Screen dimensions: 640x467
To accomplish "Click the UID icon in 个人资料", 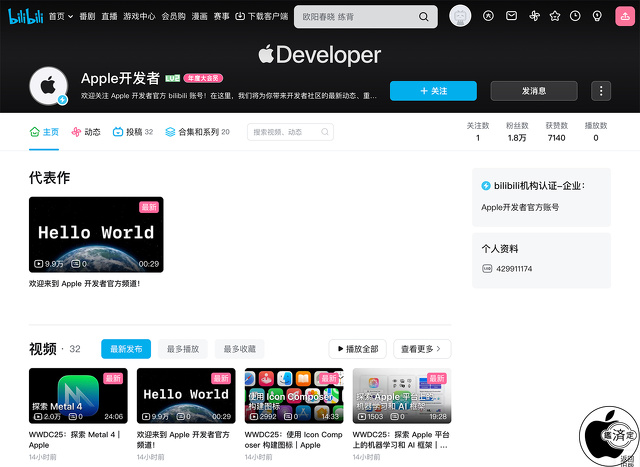I will tap(487, 268).
